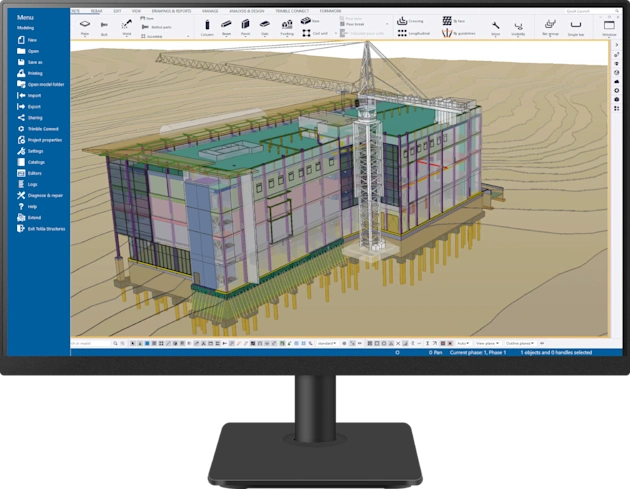Open Export from the Menu

(x=29, y=106)
